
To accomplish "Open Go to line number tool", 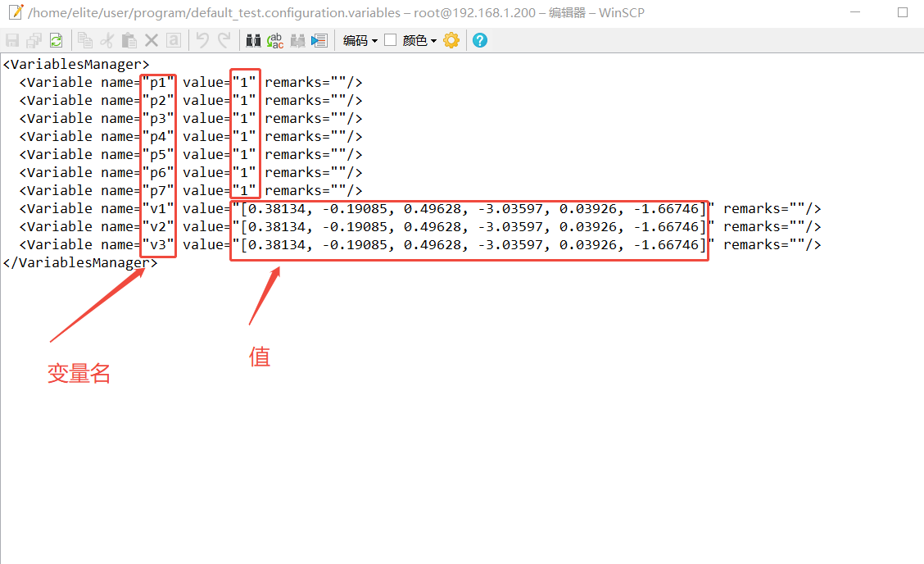I will [319, 40].
